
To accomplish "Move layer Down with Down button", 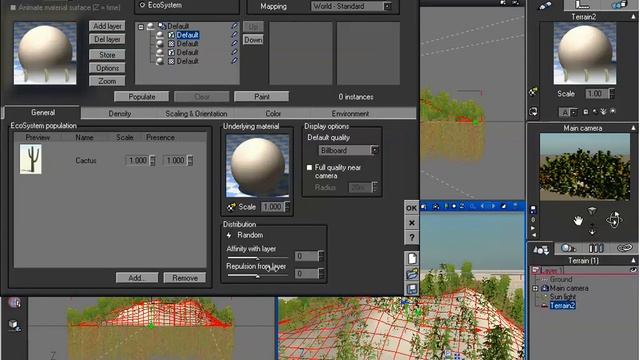I will point(253,40).
